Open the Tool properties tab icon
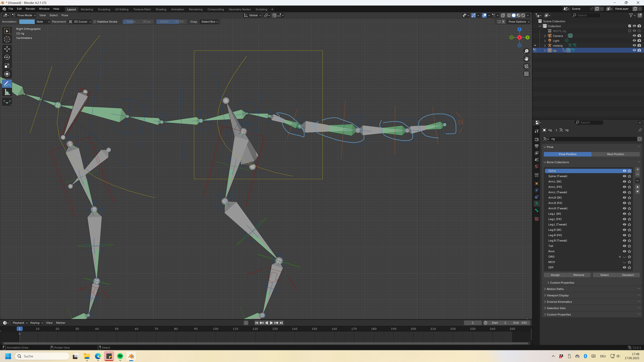 [536, 131]
